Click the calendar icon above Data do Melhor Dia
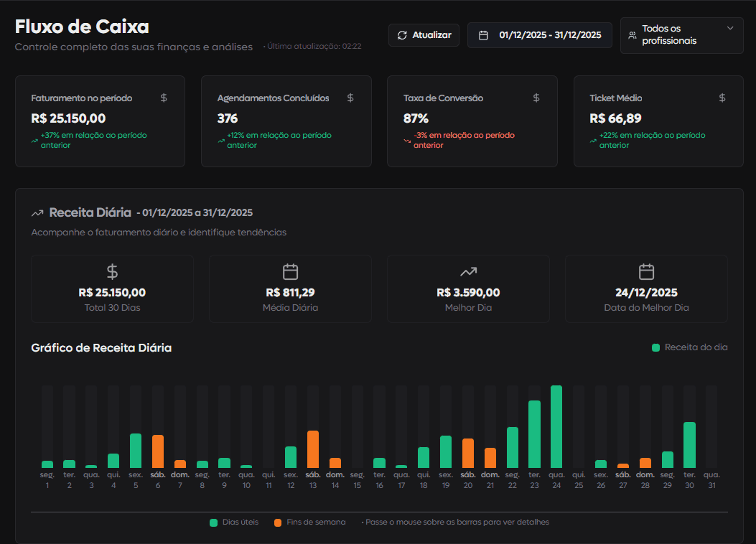Screen dimensions: 756x544 [646, 271]
